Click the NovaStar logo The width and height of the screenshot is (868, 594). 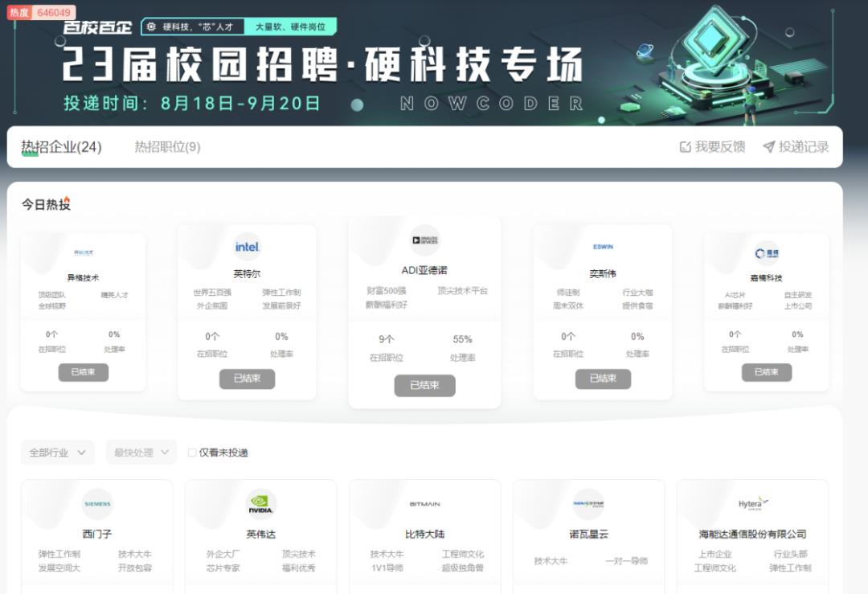pyautogui.click(x=588, y=504)
